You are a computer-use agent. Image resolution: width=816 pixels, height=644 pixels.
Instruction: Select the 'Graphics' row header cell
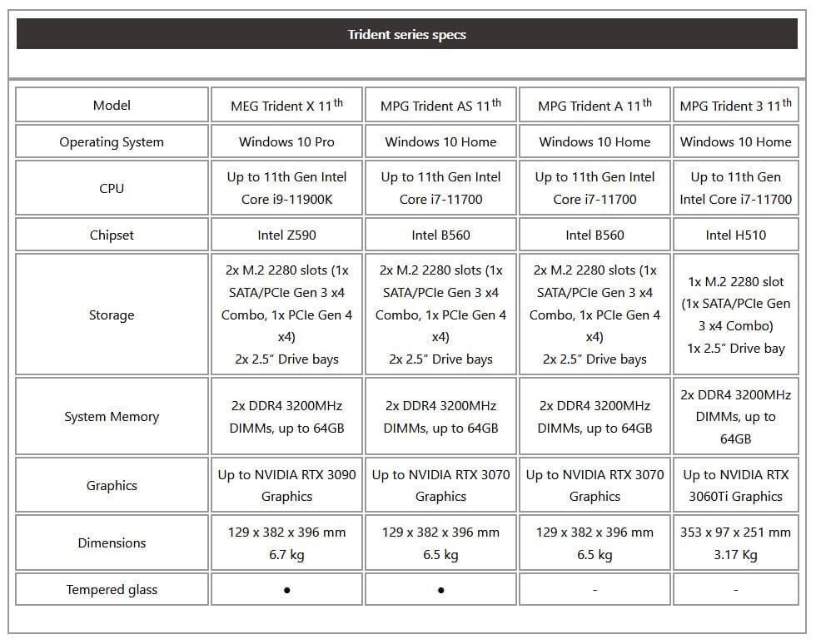(x=112, y=485)
